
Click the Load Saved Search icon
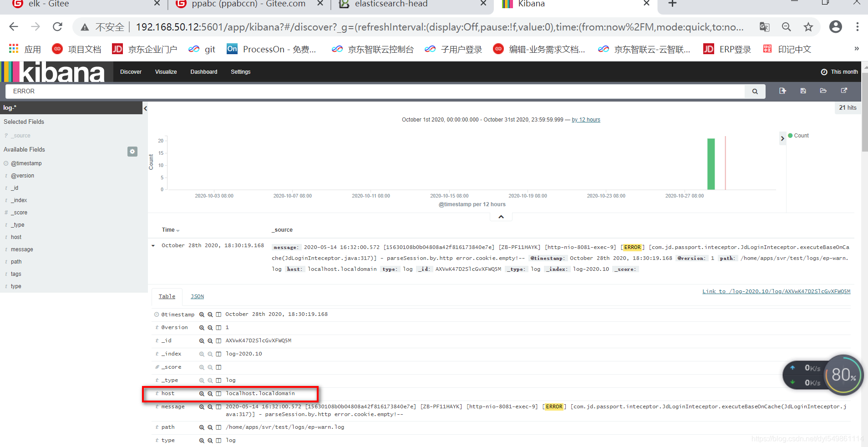pyautogui.click(x=823, y=91)
